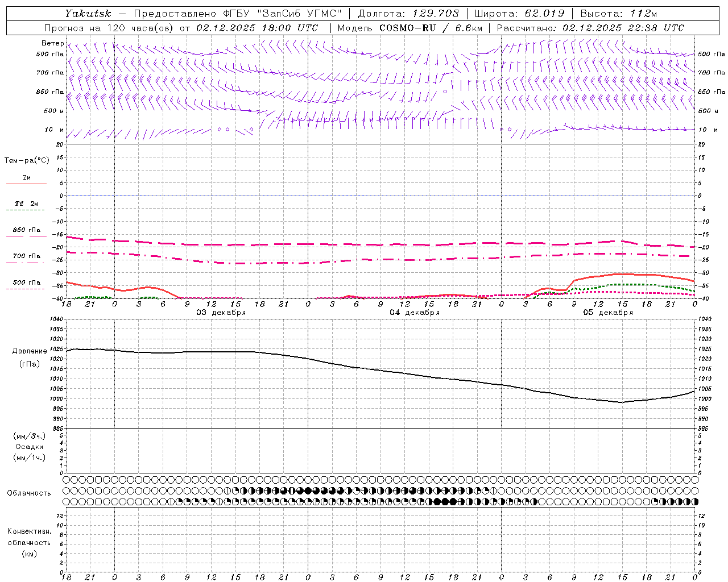The width and height of the screenshot is (728, 582).
Task: Click the 'Долгота: 129.703' header field
Action: pyautogui.click(x=408, y=13)
